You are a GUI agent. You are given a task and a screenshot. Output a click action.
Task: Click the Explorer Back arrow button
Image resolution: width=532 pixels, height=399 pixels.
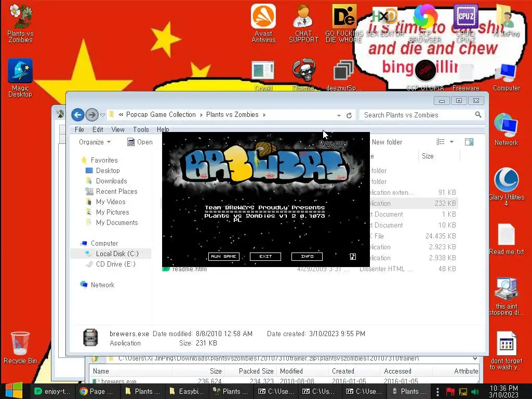tap(78, 115)
